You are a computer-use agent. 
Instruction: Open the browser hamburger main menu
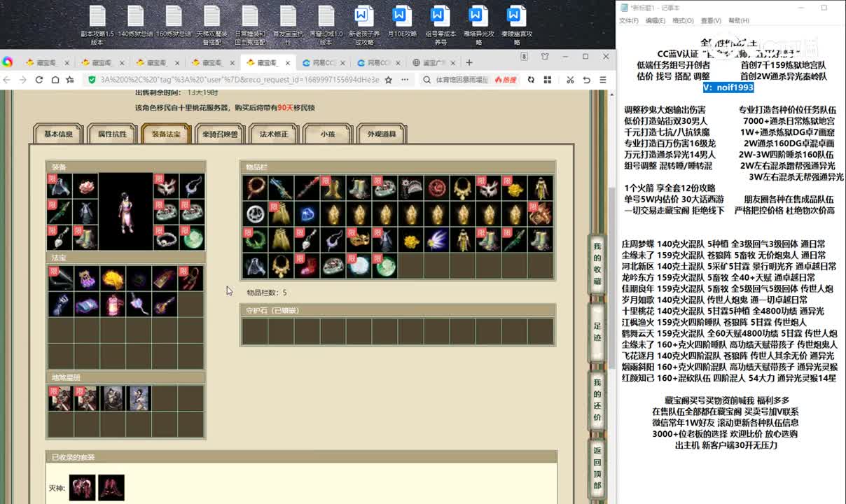coord(603,80)
